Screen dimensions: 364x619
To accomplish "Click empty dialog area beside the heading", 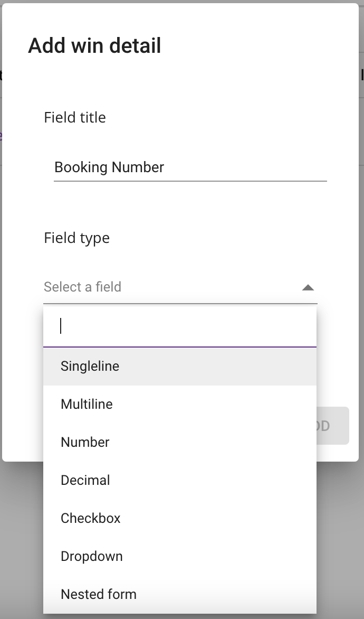I will click(x=264, y=46).
